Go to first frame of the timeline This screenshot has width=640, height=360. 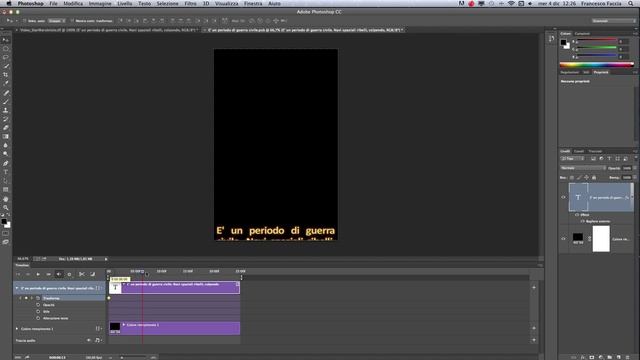click(x=18, y=274)
